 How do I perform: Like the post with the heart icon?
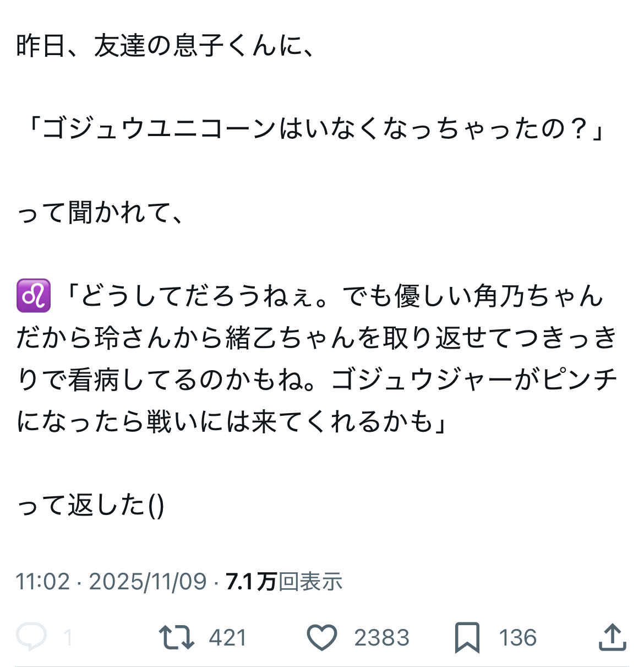(321, 637)
